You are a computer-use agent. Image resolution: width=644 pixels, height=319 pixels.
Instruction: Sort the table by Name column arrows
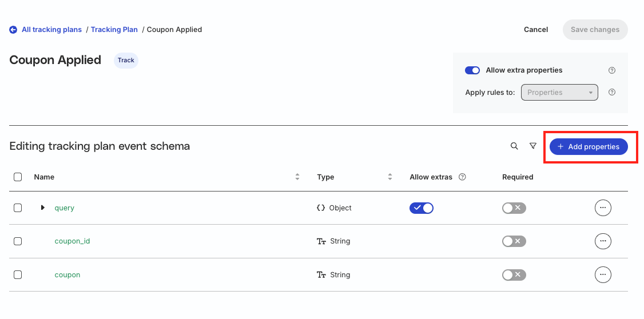point(297,177)
